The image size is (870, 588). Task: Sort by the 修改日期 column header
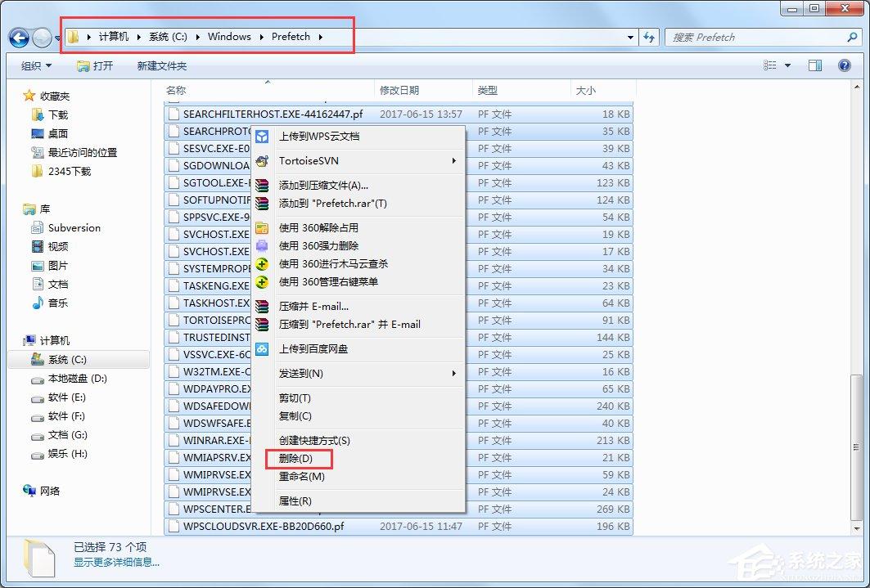click(x=424, y=90)
